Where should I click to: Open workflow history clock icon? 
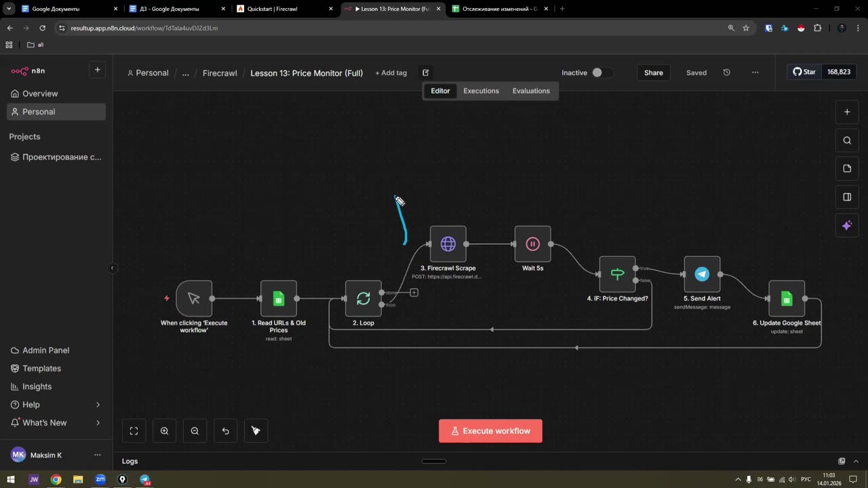point(727,73)
